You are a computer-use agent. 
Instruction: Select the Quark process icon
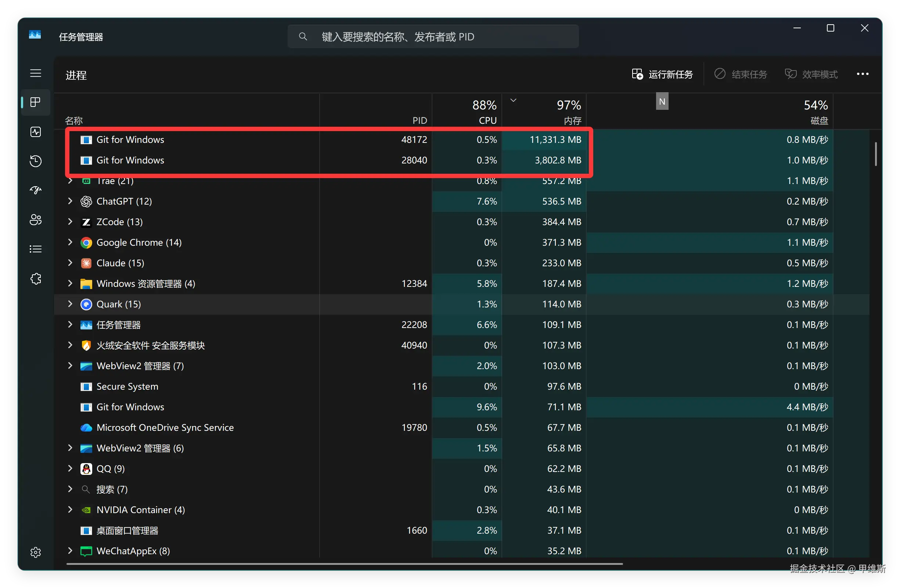pyautogui.click(x=86, y=304)
